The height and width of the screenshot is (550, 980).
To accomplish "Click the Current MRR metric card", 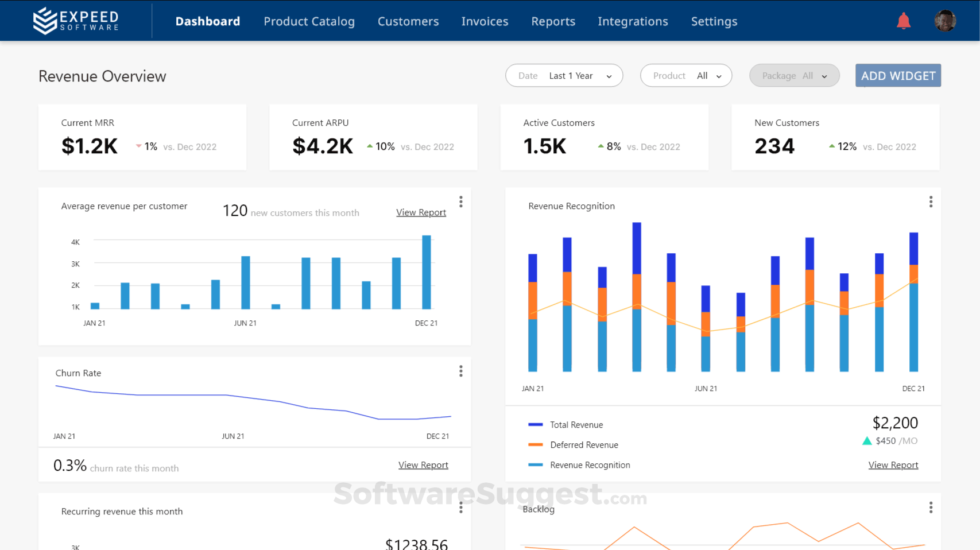I will point(142,137).
